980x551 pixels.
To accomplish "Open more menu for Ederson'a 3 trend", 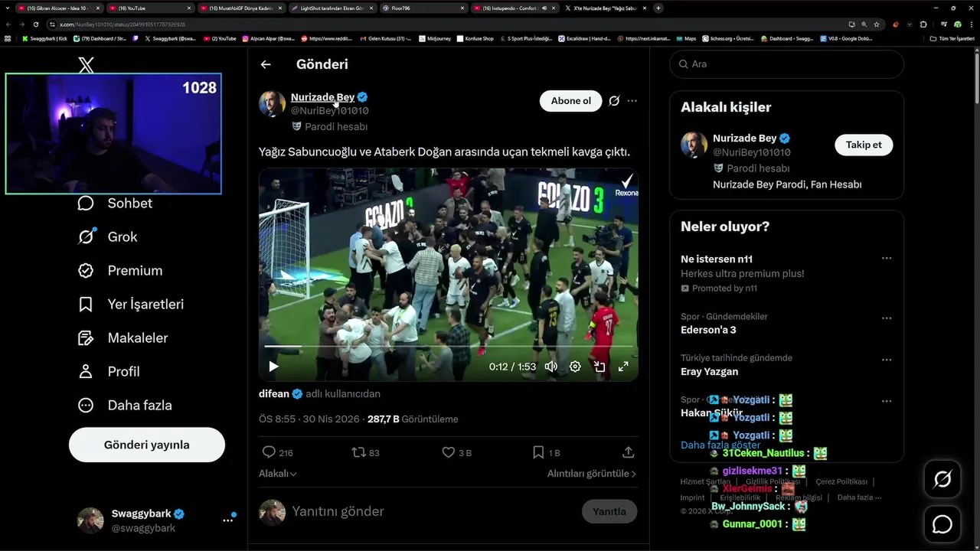I will 887,318.
